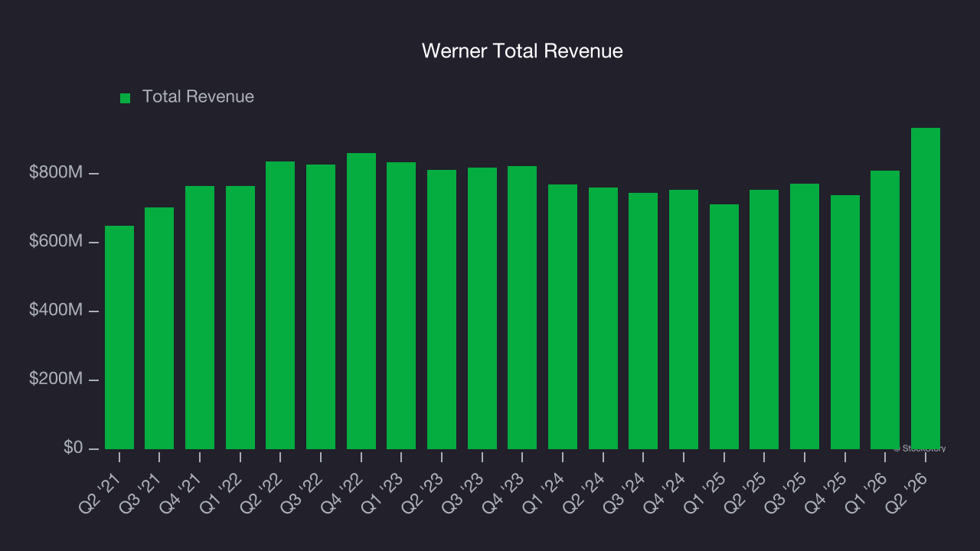Select the Q4 '24 revenue bar
980x551 pixels.
(684, 319)
